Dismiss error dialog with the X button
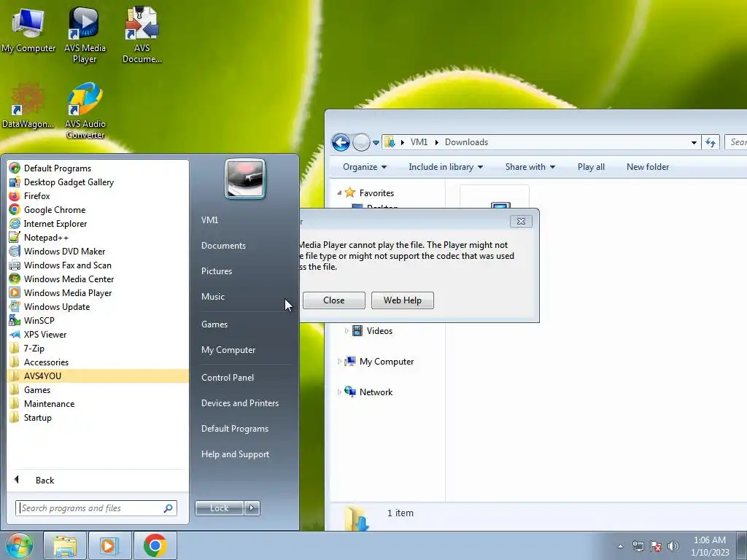 click(x=521, y=222)
